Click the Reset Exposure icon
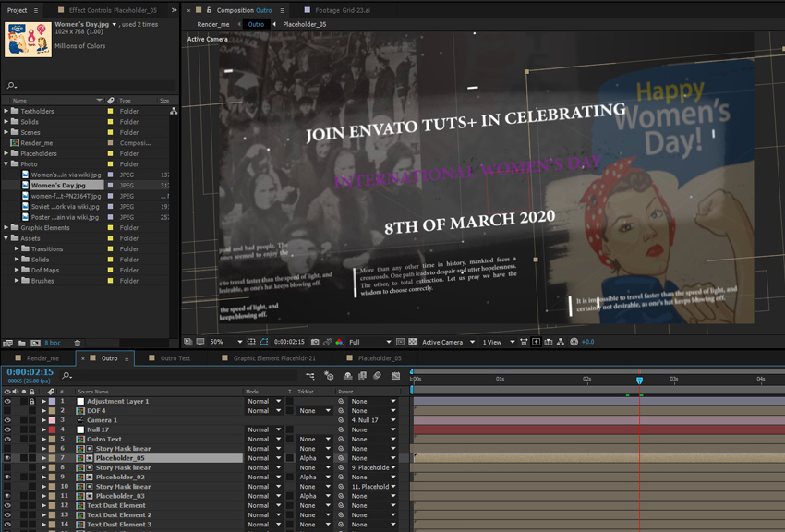Image resolution: width=785 pixels, height=532 pixels. click(x=574, y=342)
